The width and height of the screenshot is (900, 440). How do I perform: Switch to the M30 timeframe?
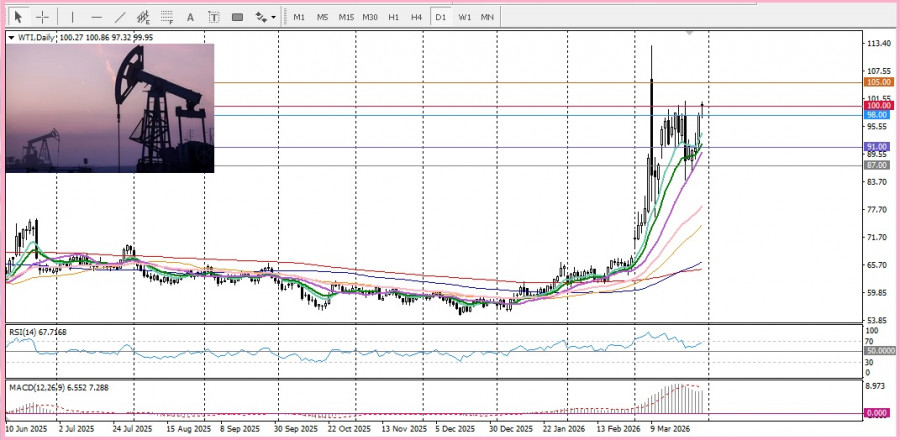pos(370,17)
